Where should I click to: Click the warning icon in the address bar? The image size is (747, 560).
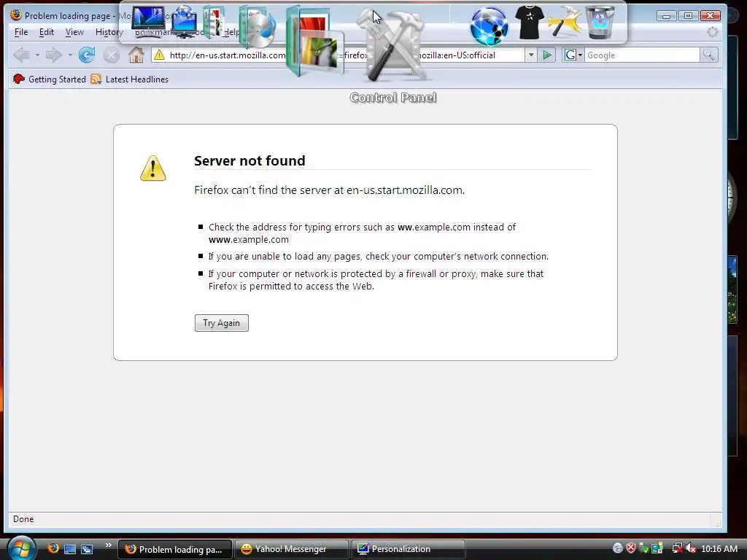(x=159, y=55)
